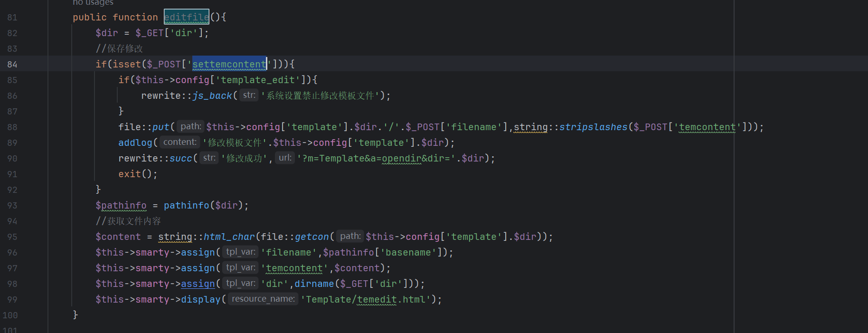Click the js_back method call
The width and height of the screenshot is (868, 333).
tap(212, 95)
